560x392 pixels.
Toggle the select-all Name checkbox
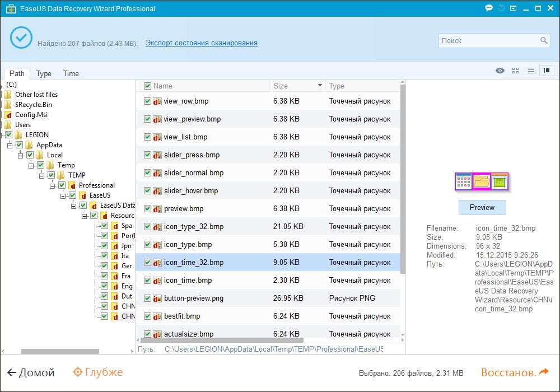147,86
